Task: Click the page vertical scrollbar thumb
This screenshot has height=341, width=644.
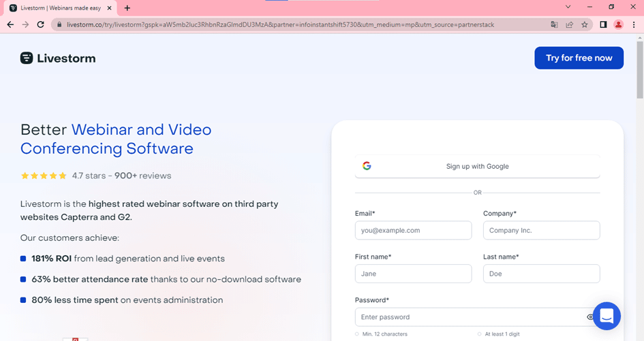Action: (x=639, y=69)
